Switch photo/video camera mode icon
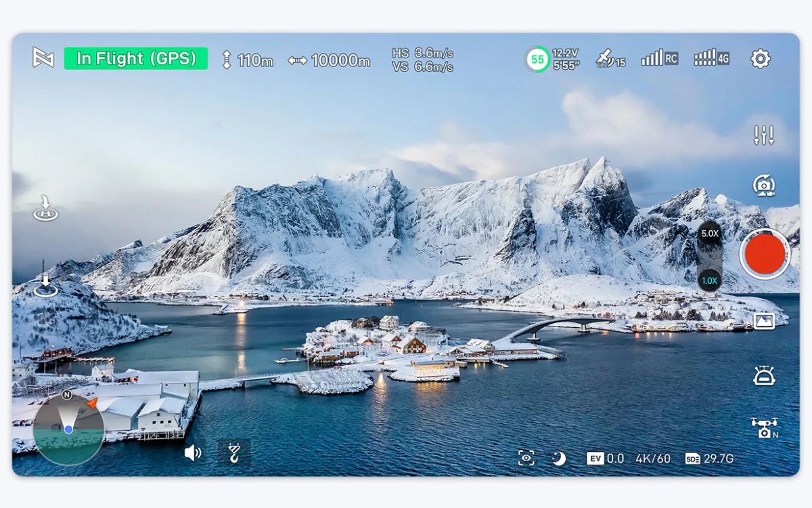 tap(764, 185)
